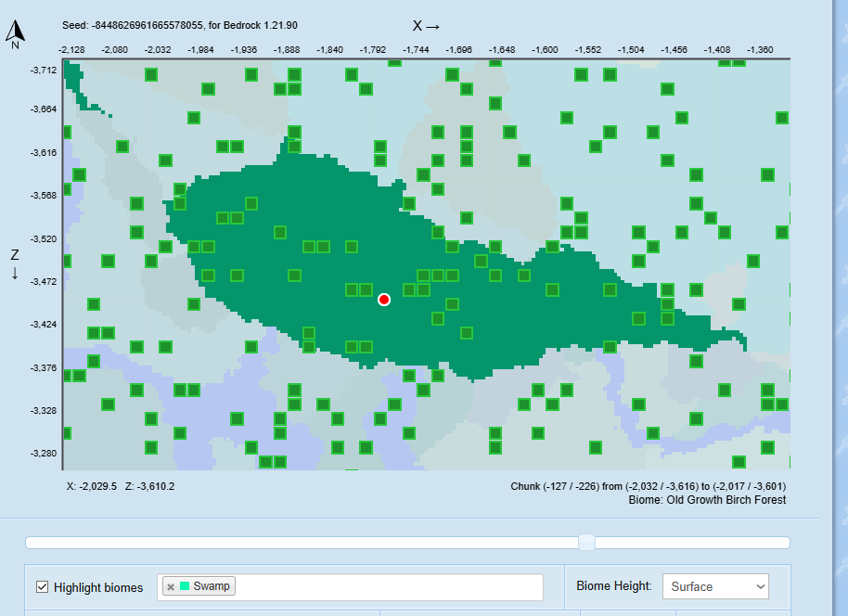Screen dimensions: 848x616
Task: Click green marker in map's top-left corner
Action: tap(150, 74)
